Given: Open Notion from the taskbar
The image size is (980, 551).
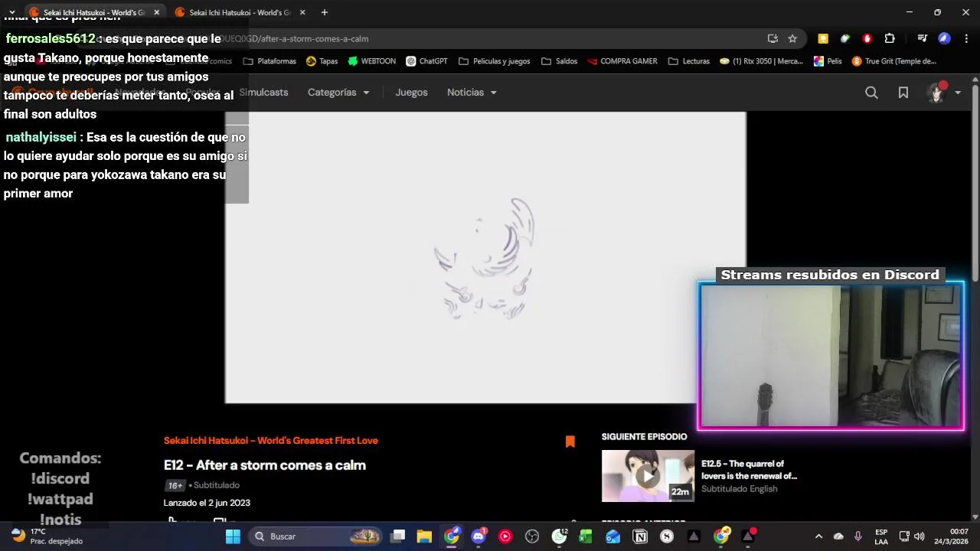Looking at the screenshot, I should click(x=640, y=536).
